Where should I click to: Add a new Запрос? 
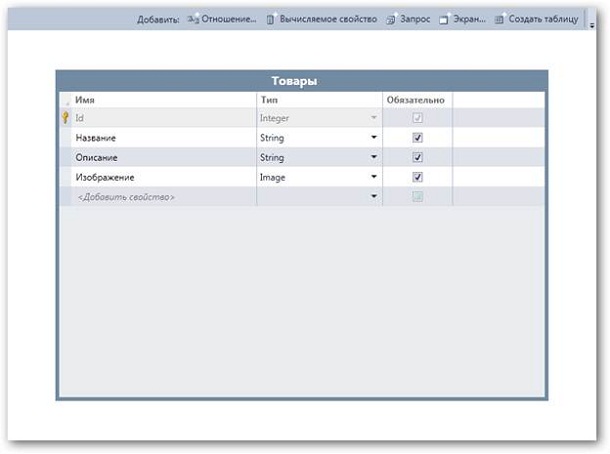point(415,19)
